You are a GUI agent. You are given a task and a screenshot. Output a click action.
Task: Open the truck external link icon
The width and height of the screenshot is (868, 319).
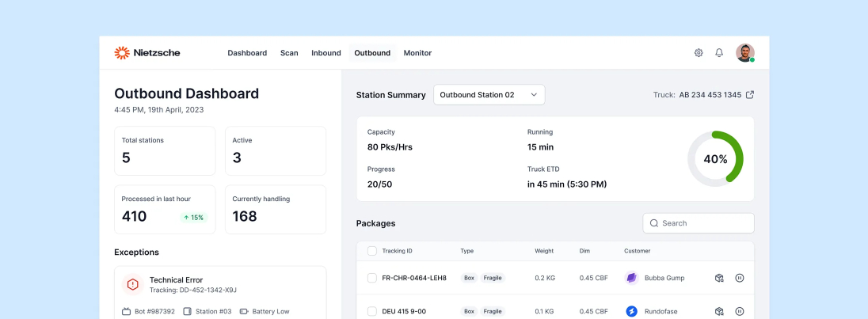pos(750,95)
